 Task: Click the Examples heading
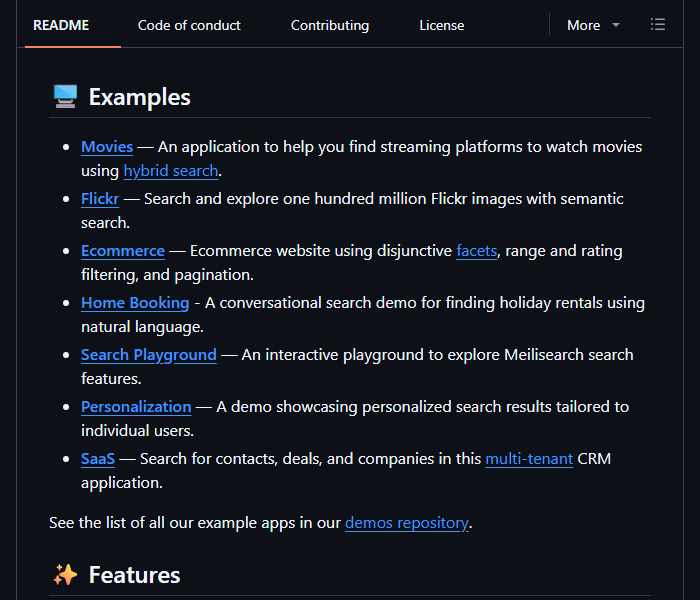(x=140, y=97)
